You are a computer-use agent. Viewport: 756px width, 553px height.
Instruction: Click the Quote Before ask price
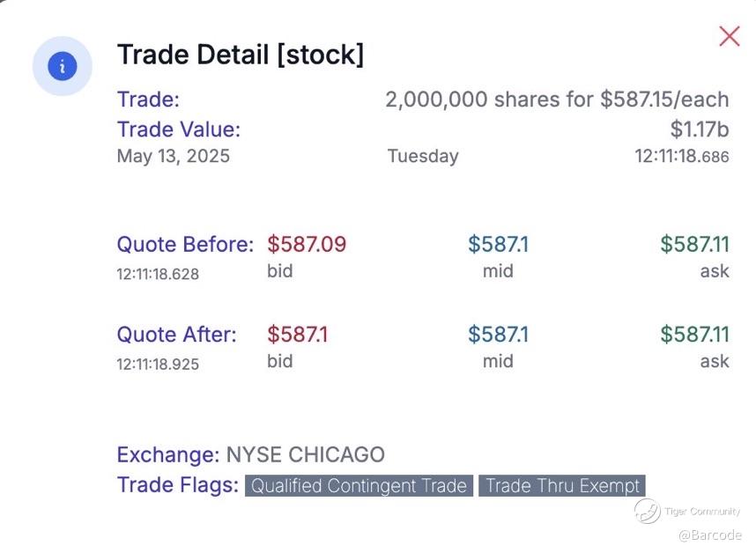(x=694, y=244)
